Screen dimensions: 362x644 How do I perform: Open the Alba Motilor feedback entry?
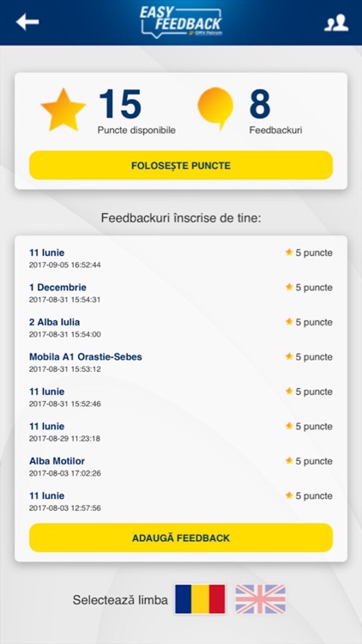[x=181, y=466]
